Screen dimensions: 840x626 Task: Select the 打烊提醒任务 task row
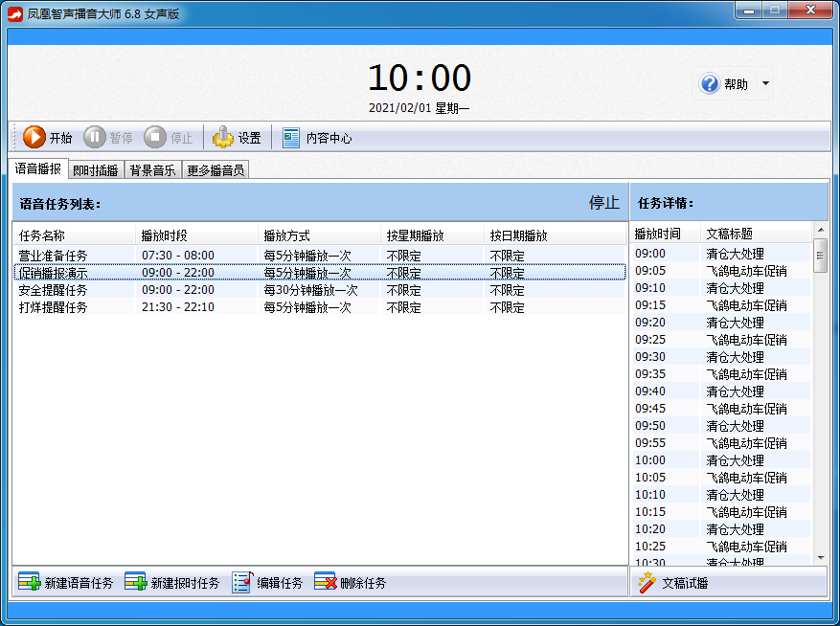pyautogui.click(x=54, y=307)
